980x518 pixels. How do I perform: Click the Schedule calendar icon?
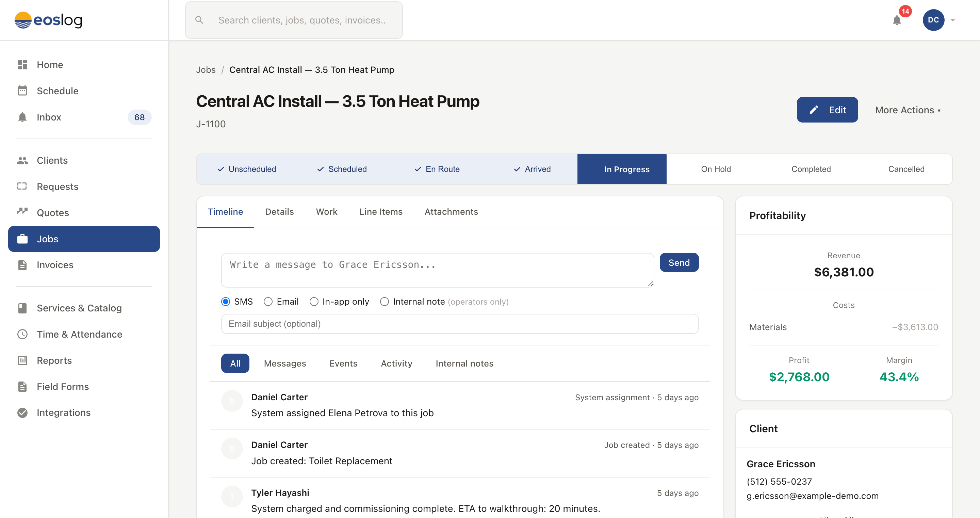(x=22, y=91)
